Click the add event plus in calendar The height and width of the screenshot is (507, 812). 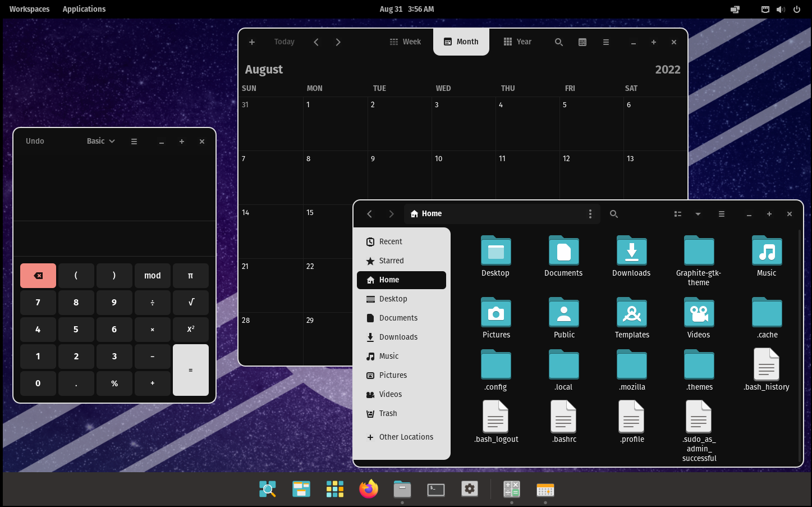tap(252, 42)
